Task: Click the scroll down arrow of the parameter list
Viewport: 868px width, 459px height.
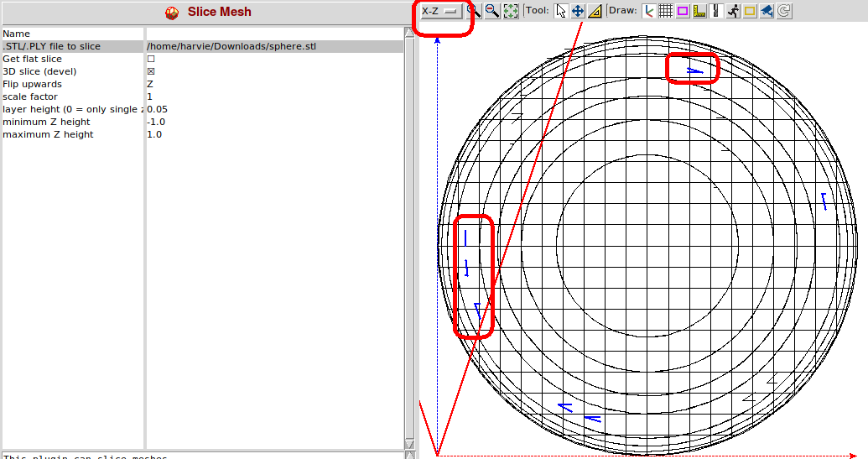Action: point(409,444)
